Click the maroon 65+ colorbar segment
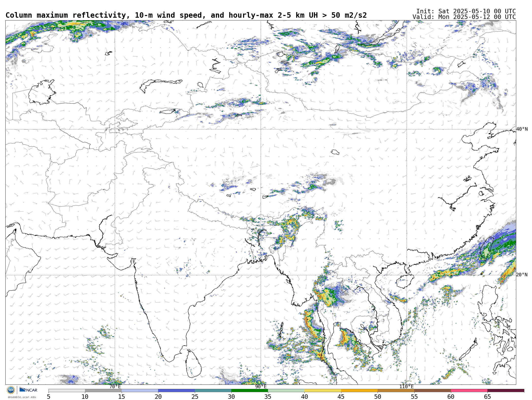The width and height of the screenshot is (532, 400). 506,391
